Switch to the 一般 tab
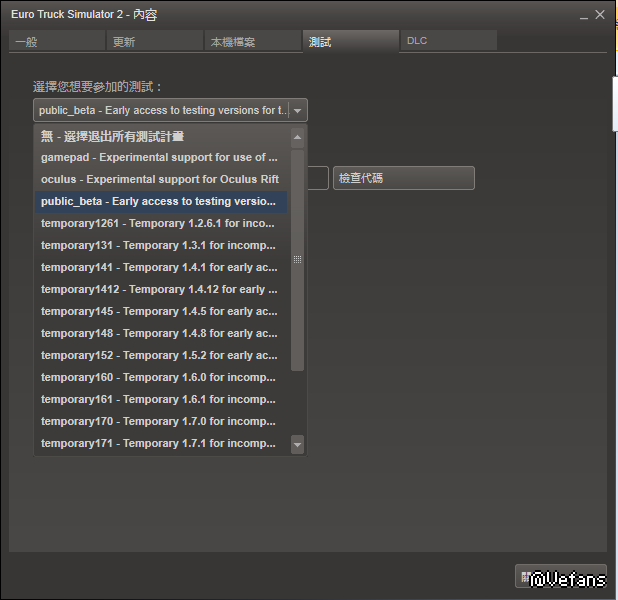Screen dimensions: 618x600 [57, 41]
